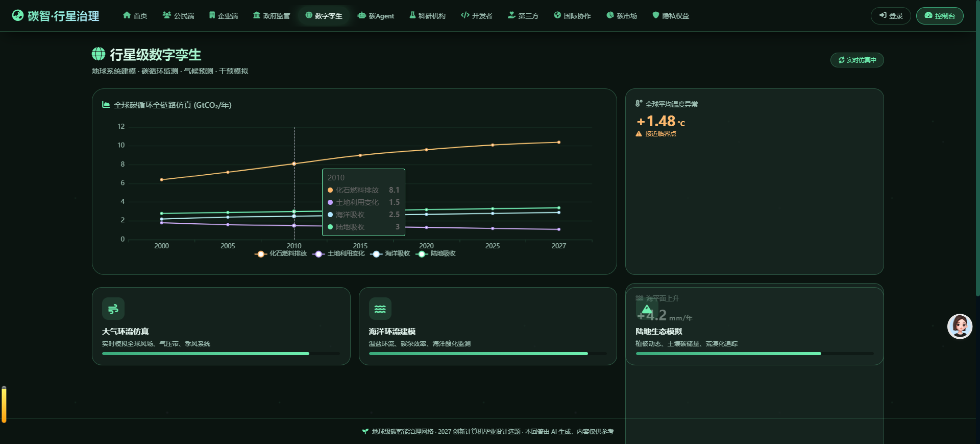The height and width of the screenshot is (444, 980).
Task: Click the waves icon on 海洋环流建模 card
Action: [380, 309]
